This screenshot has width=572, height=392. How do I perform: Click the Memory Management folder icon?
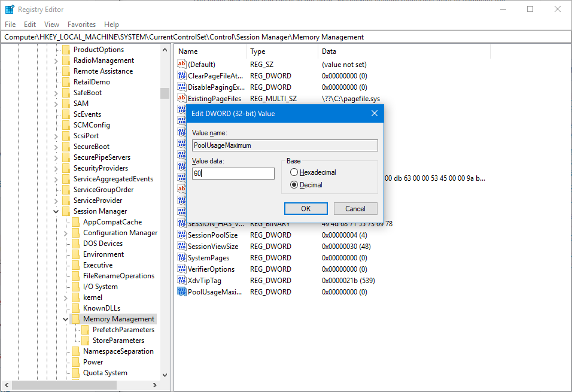(x=75, y=318)
